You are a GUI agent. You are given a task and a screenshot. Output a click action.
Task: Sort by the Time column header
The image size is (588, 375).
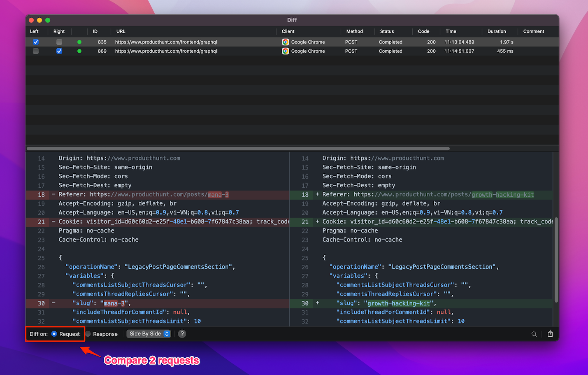coord(451,31)
